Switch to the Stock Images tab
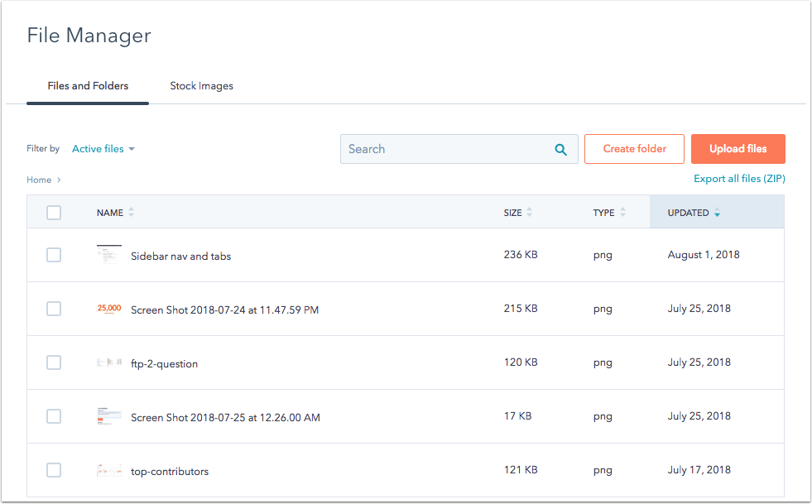The width and height of the screenshot is (812, 504). 201,86
